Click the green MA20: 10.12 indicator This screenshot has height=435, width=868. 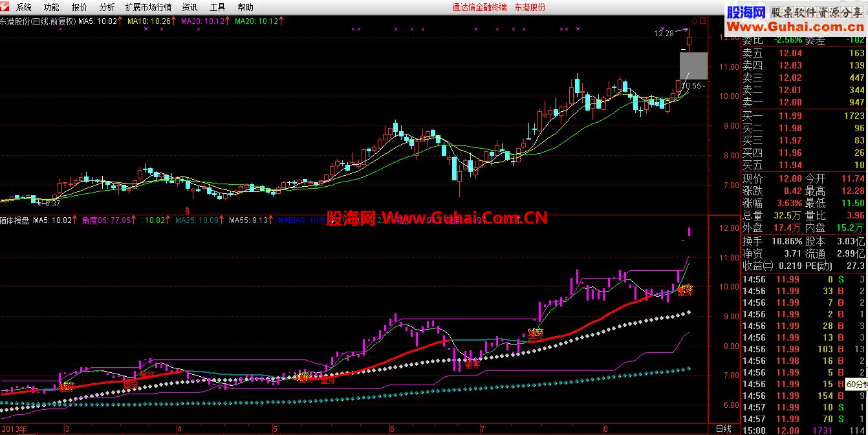click(258, 21)
